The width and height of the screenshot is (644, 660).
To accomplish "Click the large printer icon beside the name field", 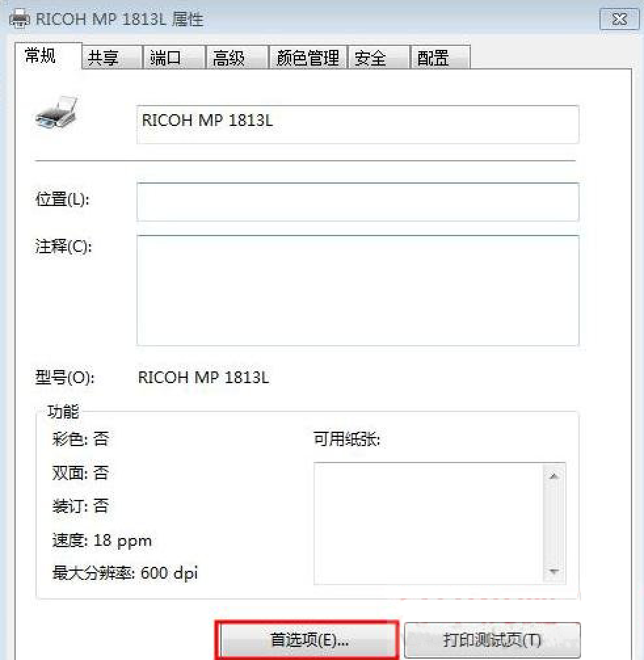I will tap(57, 112).
